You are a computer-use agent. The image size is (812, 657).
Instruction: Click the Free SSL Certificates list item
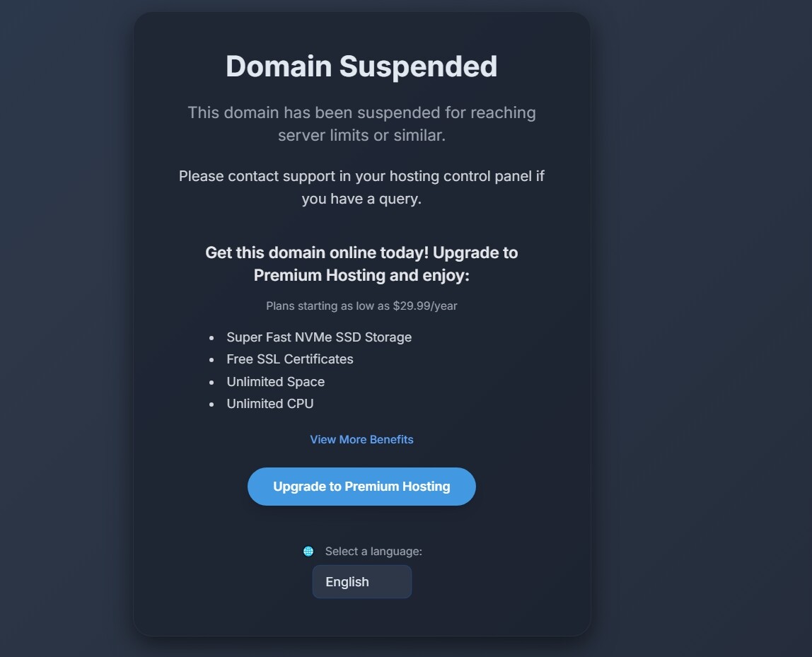tap(289, 359)
